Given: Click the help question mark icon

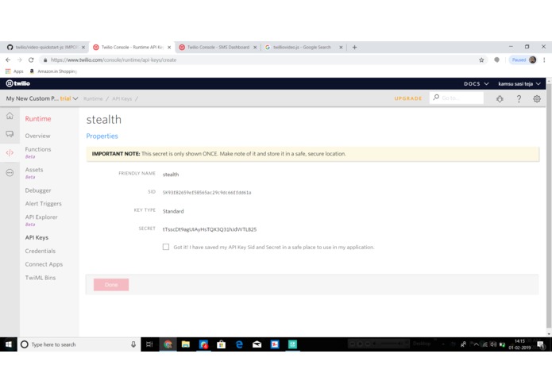Looking at the screenshot, I should coord(519,98).
